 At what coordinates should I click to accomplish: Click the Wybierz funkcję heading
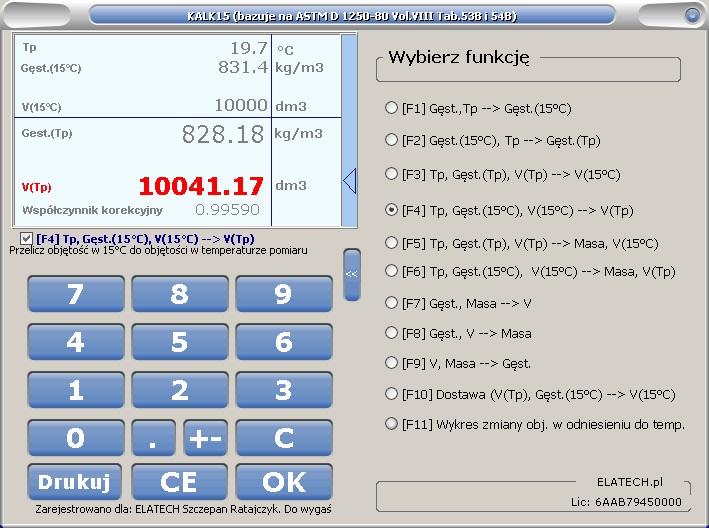point(459,57)
